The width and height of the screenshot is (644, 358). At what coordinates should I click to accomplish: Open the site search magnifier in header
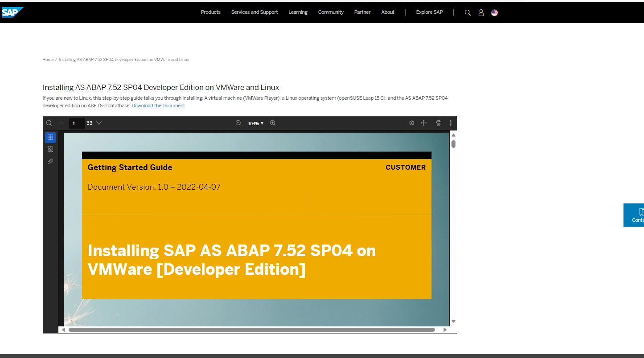pyautogui.click(x=468, y=12)
